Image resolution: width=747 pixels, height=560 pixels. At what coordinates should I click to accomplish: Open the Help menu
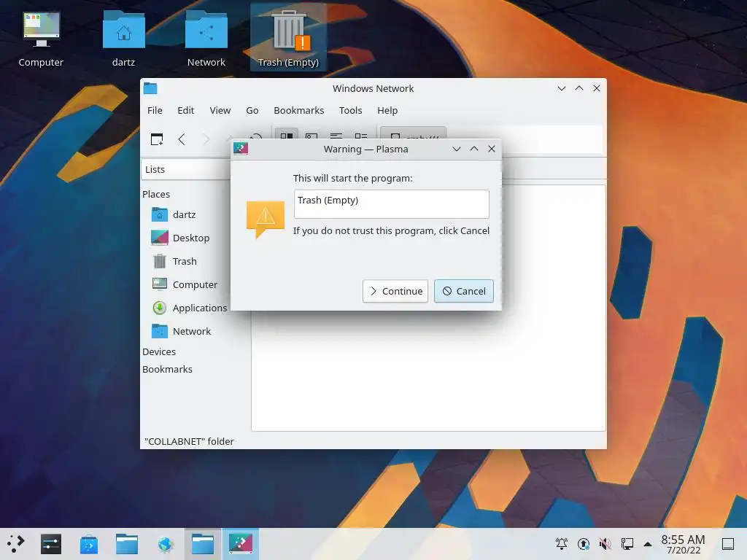click(x=387, y=111)
